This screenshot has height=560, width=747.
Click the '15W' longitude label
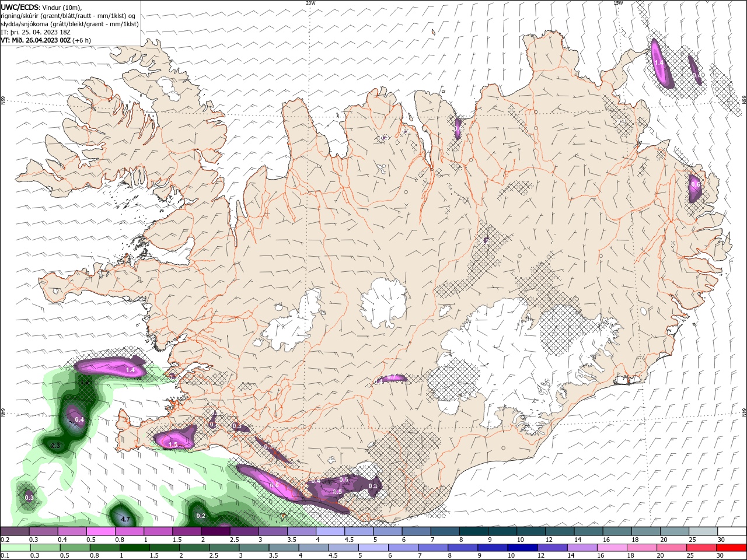(x=619, y=3)
